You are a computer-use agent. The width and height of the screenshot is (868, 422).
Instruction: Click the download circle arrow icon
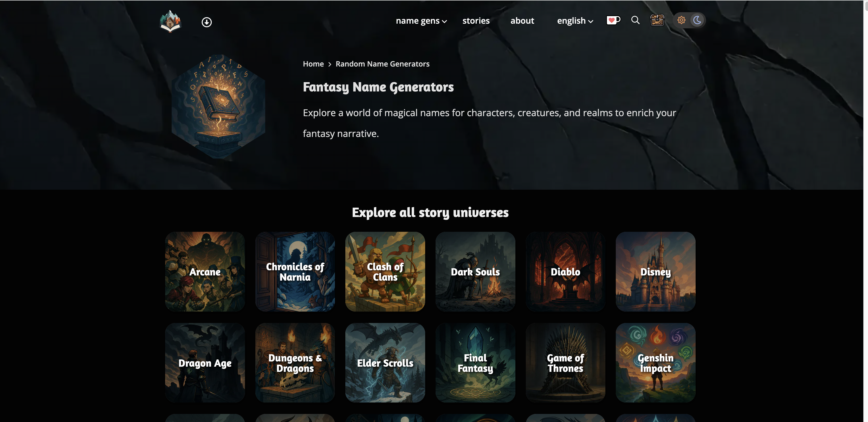tap(206, 22)
